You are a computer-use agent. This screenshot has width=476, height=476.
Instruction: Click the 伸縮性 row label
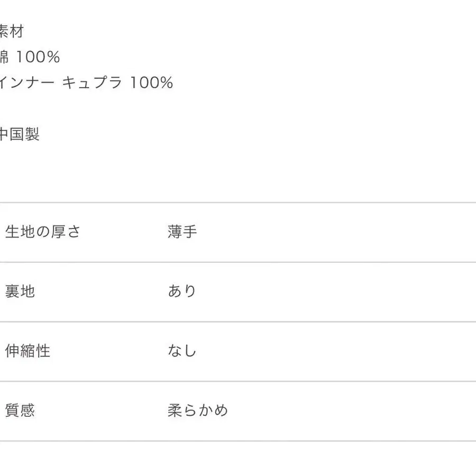pos(28,351)
